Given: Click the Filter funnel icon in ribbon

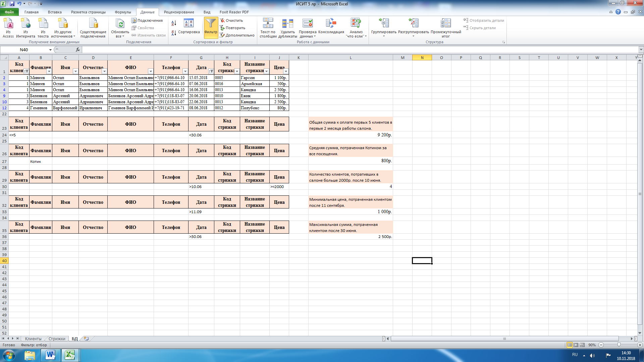Looking at the screenshot, I should tap(211, 24).
